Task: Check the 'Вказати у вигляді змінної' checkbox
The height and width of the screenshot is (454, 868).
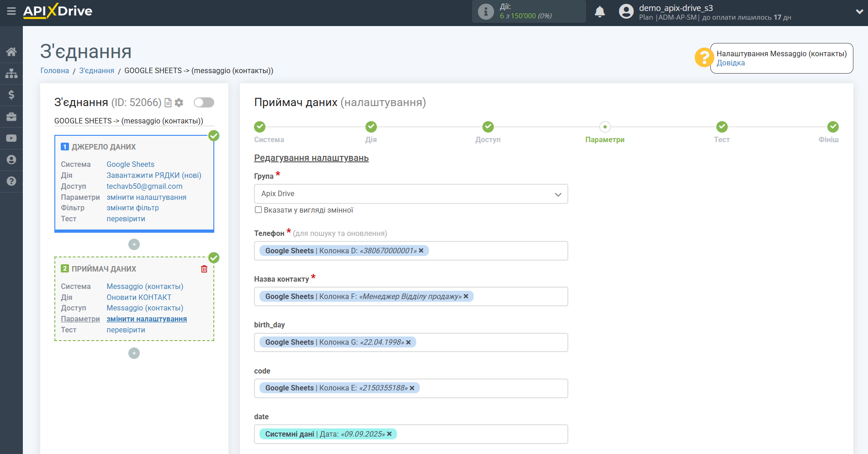Action: point(259,210)
